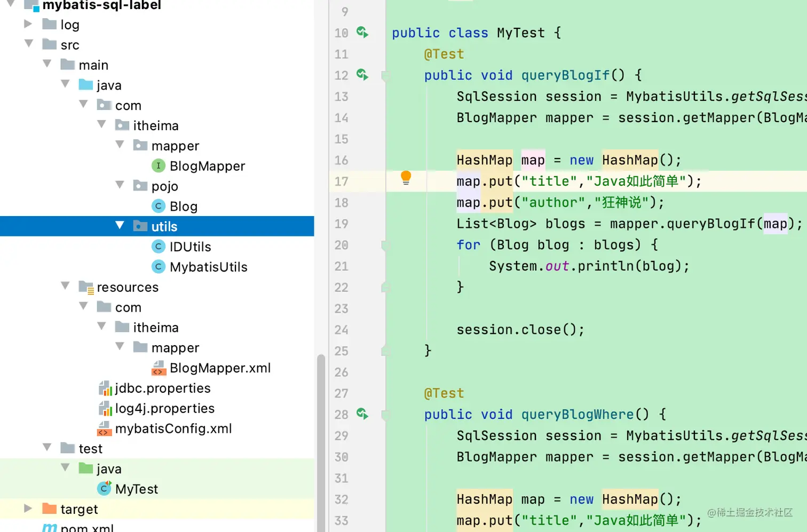Click the run icon beside class MyTest
The width and height of the screenshot is (807, 532).
(x=362, y=33)
